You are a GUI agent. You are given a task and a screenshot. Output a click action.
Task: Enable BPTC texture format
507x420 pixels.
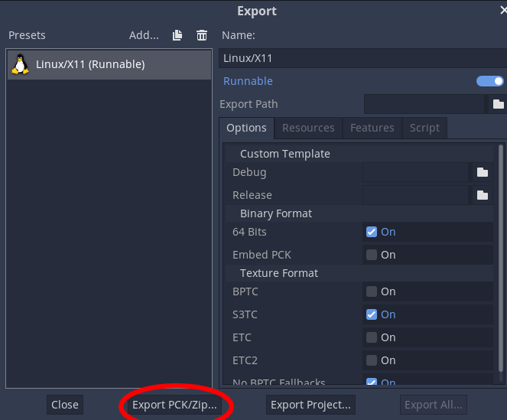(372, 291)
